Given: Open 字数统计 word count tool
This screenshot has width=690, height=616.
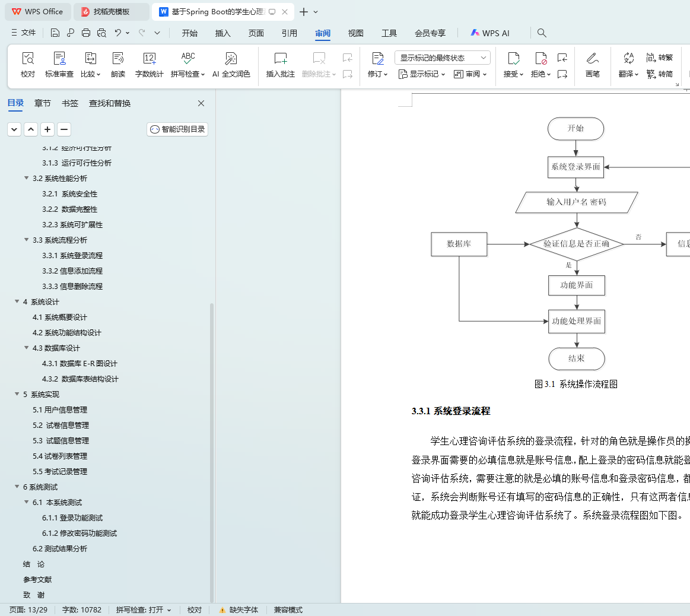Looking at the screenshot, I should pos(149,64).
